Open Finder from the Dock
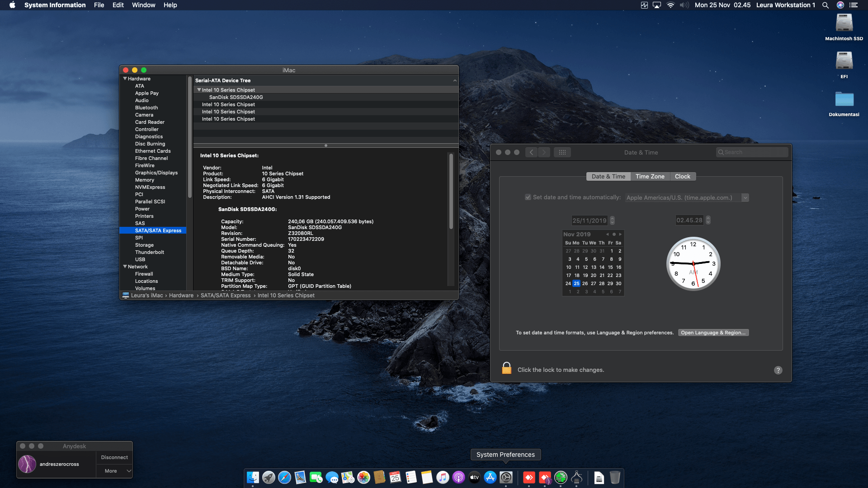The width and height of the screenshot is (868, 488). tap(253, 477)
